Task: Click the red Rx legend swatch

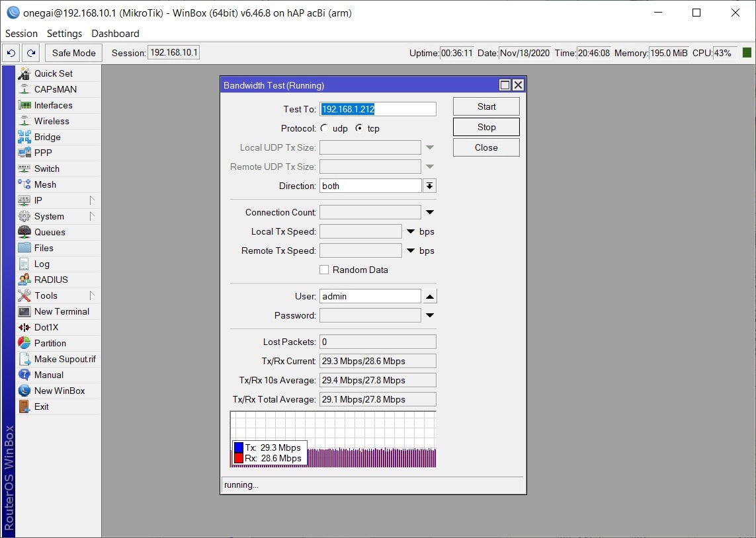Action: pyautogui.click(x=239, y=458)
